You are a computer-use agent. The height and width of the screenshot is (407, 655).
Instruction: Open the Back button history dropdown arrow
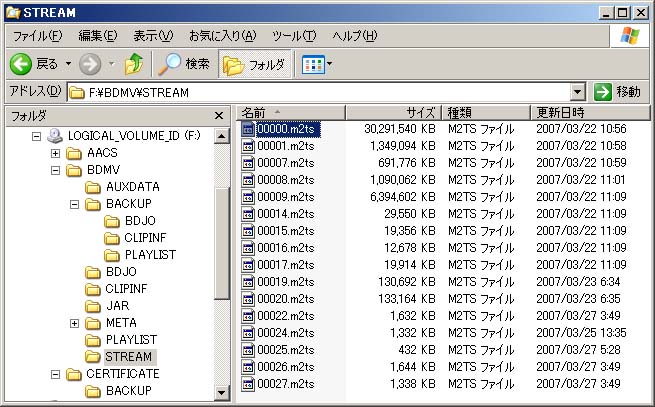[x=68, y=64]
